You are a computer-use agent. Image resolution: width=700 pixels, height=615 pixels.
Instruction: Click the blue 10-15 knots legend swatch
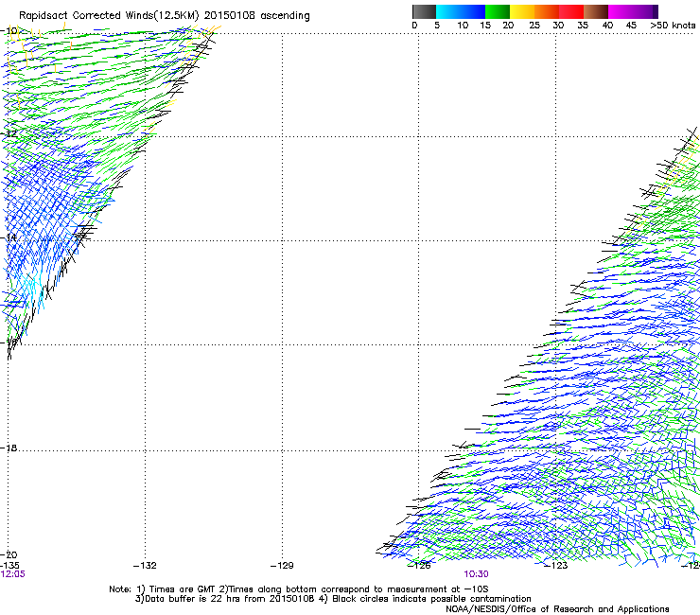click(473, 11)
